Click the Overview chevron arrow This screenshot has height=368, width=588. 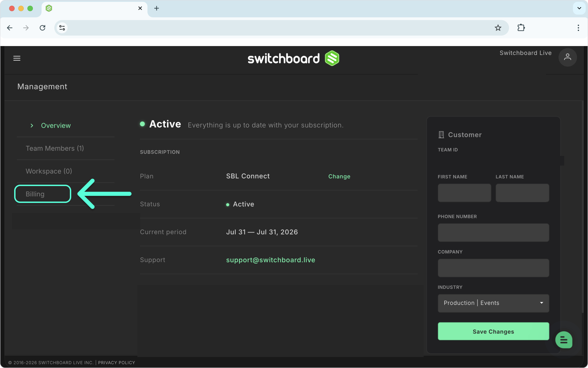tap(32, 126)
